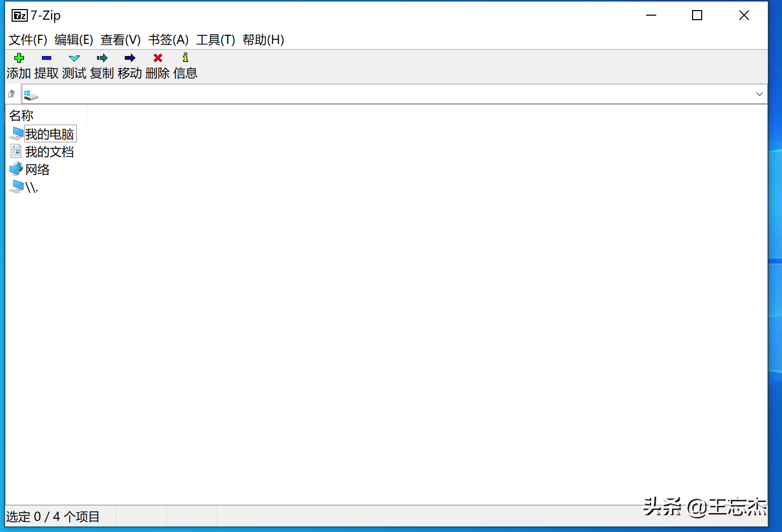The image size is (782, 532).
Task: Click the address bar path field
Action: click(394, 94)
